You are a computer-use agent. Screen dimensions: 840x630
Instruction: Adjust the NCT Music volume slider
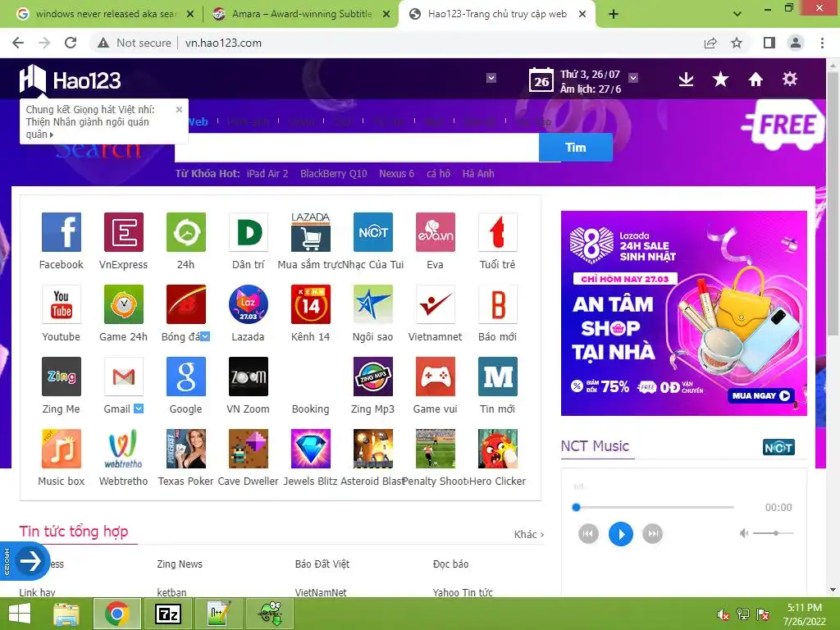pyautogui.click(x=773, y=533)
